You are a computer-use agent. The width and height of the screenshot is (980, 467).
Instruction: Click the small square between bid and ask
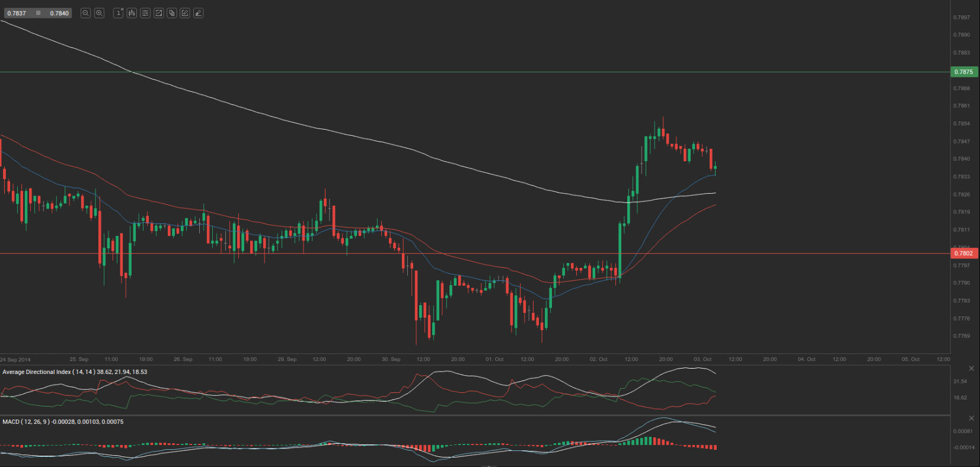pos(38,13)
